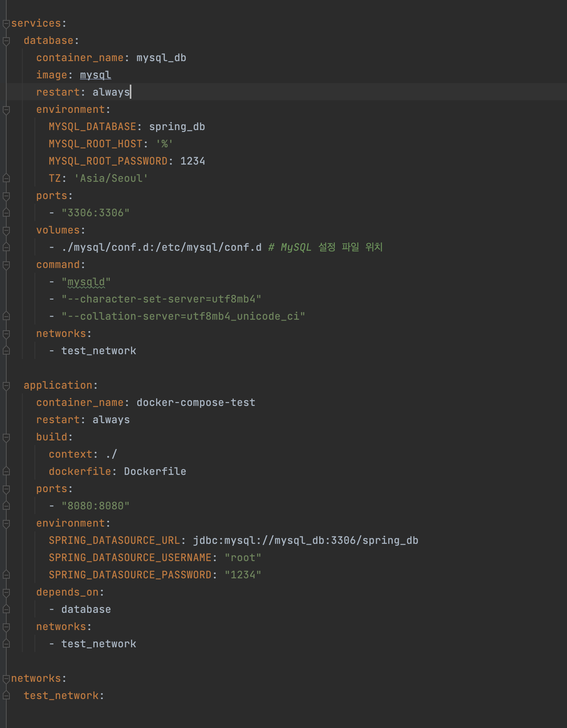The height and width of the screenshot is (728, 567).
Task: Click the database entry under depends_on
Action: pyautogui.click(x=86, y=609)
